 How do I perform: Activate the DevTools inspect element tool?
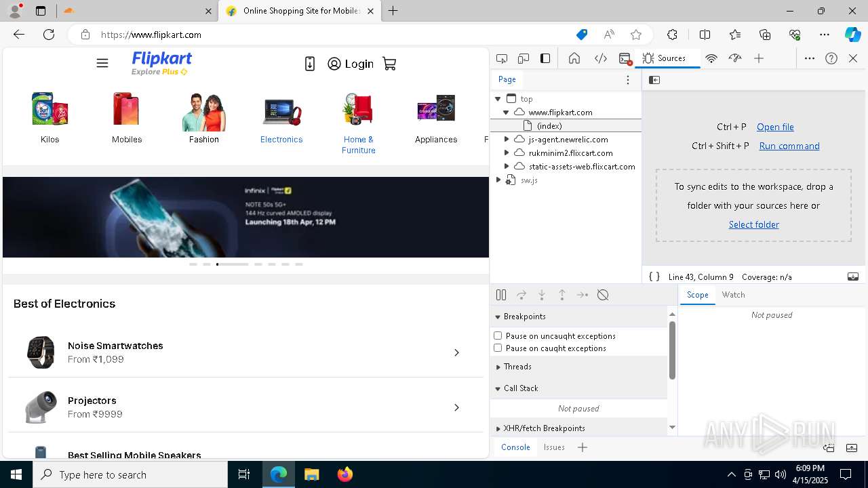[502, 58]
